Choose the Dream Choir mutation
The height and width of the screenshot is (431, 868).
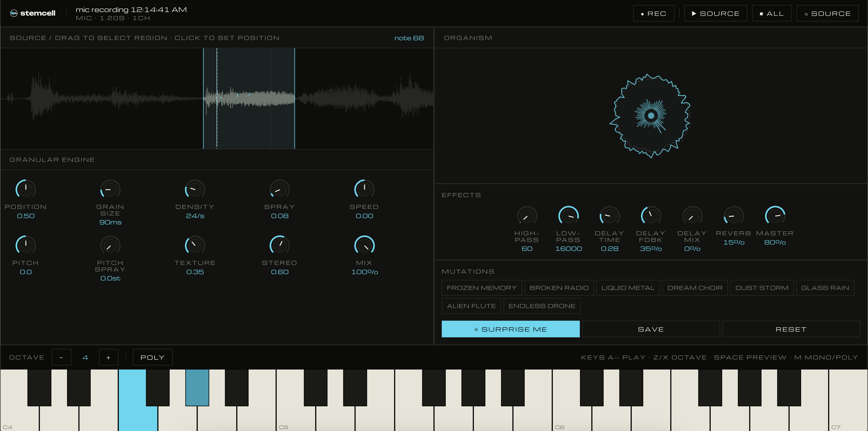click(695, 288)
